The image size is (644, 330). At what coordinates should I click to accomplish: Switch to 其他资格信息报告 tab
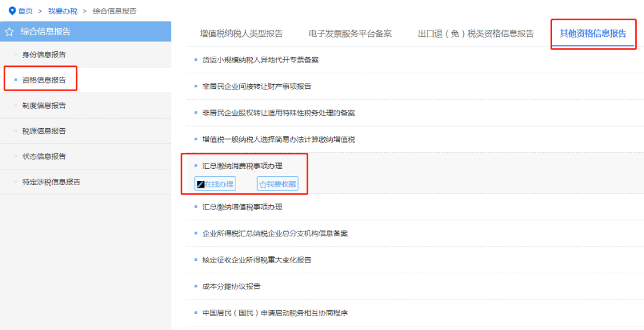coord(593,33)
